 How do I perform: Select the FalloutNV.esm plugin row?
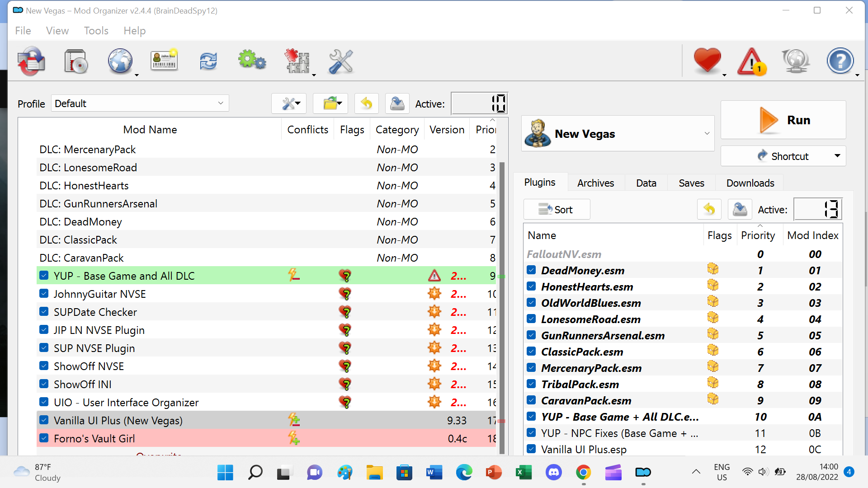pos(683,254)
